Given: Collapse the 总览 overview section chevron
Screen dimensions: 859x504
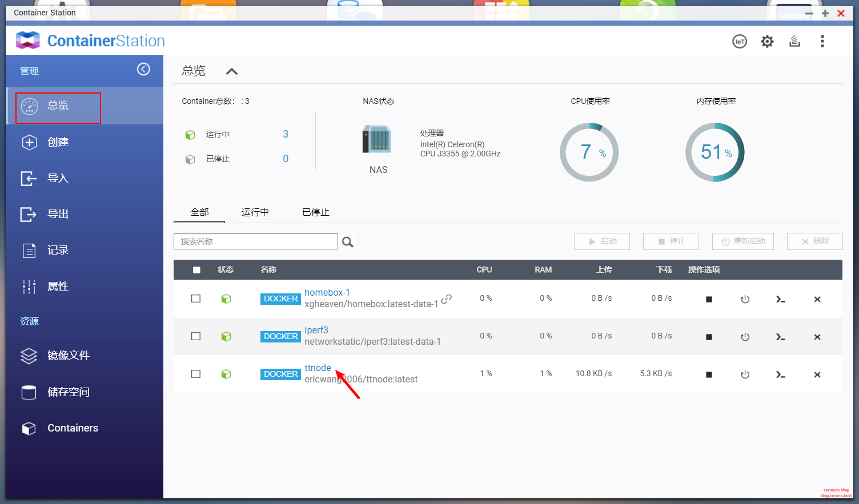Looking at the screenshot, I should click(231, 71).
